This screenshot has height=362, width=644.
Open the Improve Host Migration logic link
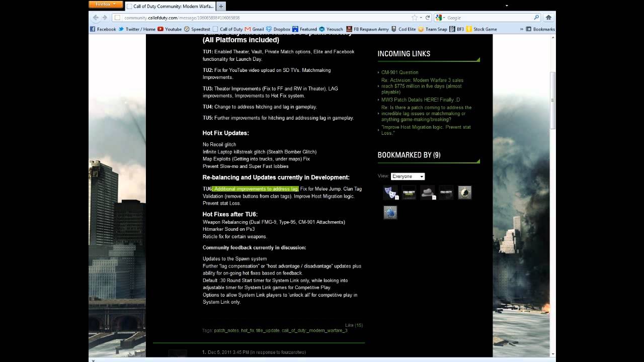pyautogui.click(x=426, y=130)
